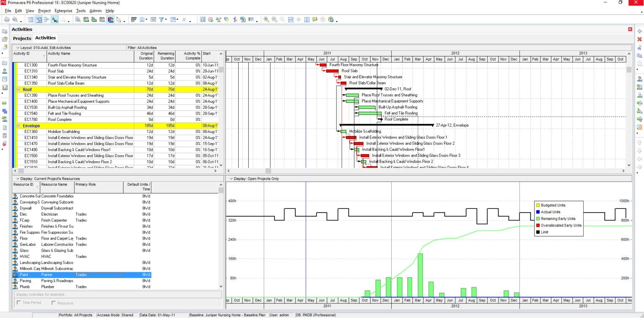Open the Filters dropdown arrow in the toolbar

(165, 19)
